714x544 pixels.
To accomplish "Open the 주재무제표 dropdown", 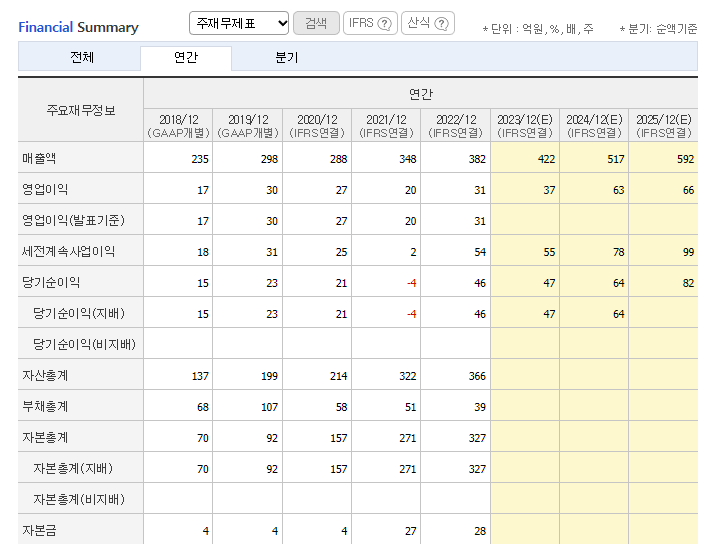I will (x=239, y=23).
